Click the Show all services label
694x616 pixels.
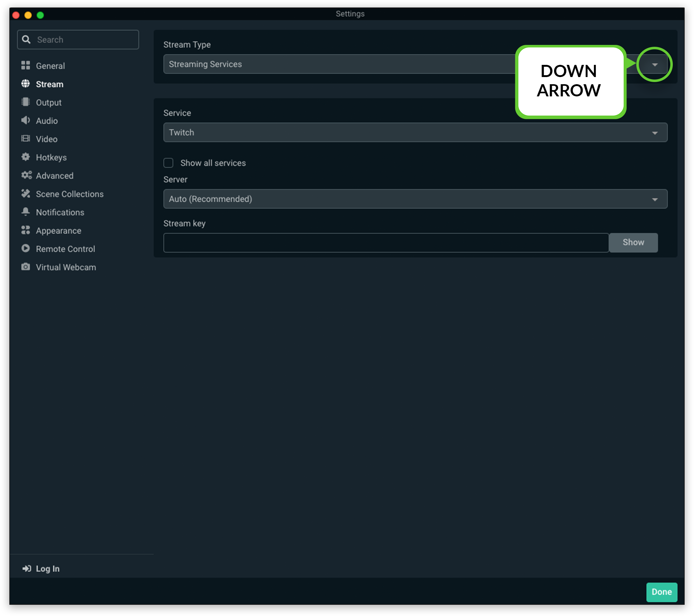coord(213,163)
